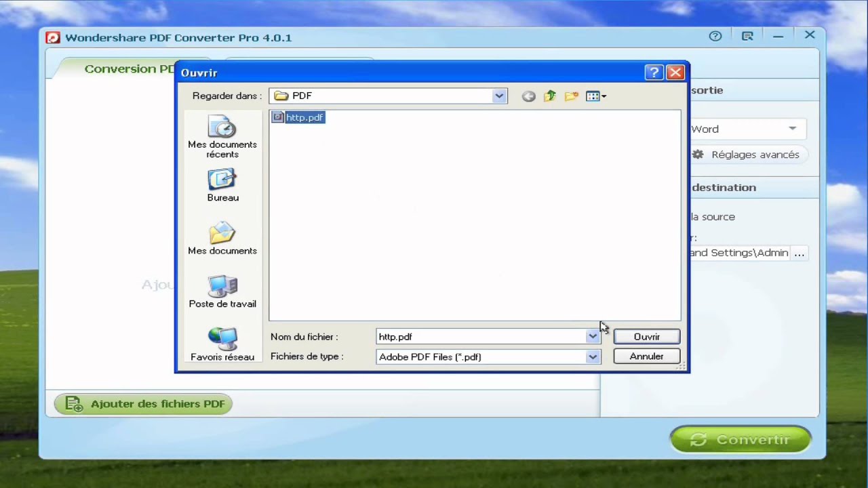Expand the Nom du fichier dropdown
Viewport: 868px width, 488px height.
point(593,336)
